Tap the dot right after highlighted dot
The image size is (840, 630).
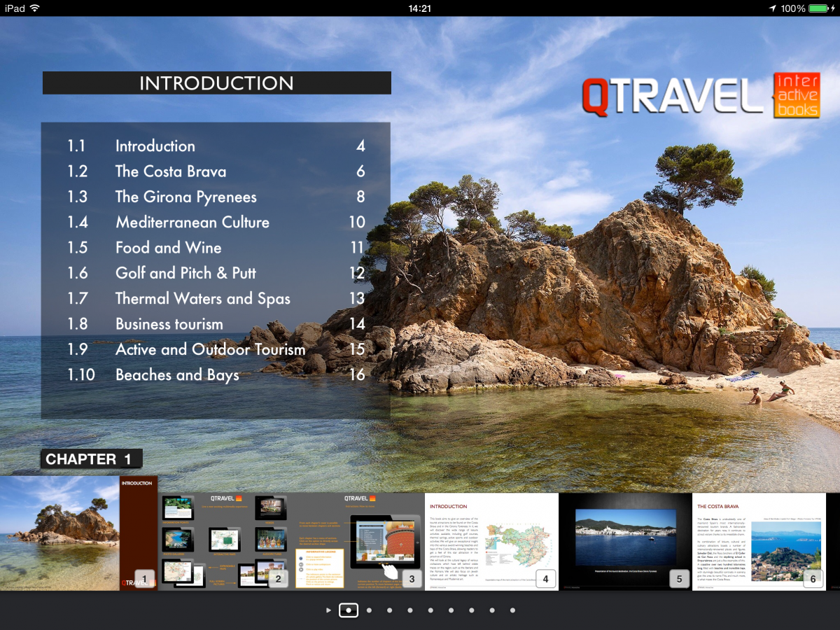[x=369, y=610]
